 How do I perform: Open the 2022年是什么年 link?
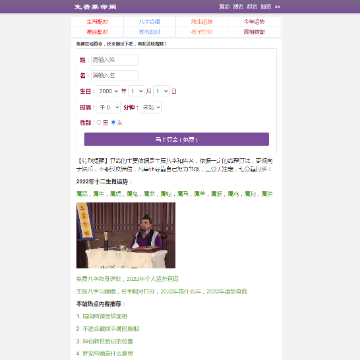click(x=180, y=291)
